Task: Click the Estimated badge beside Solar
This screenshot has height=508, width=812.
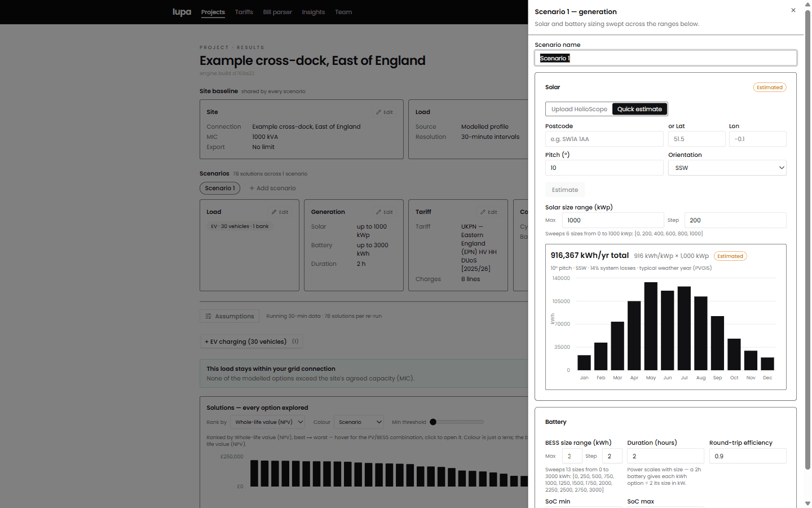Action: (770, 87)
